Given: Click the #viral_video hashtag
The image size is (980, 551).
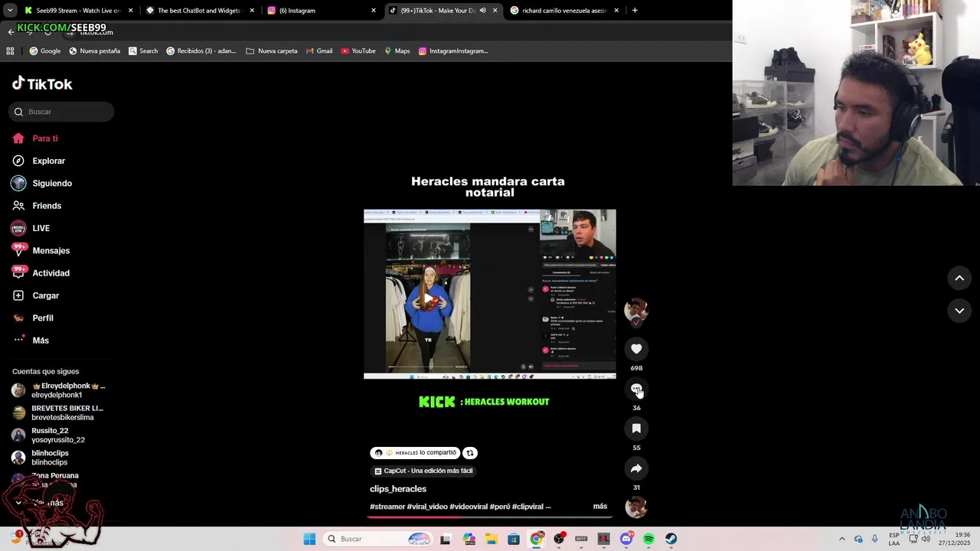Looking at the screenshot, I should tap(427, 507).
